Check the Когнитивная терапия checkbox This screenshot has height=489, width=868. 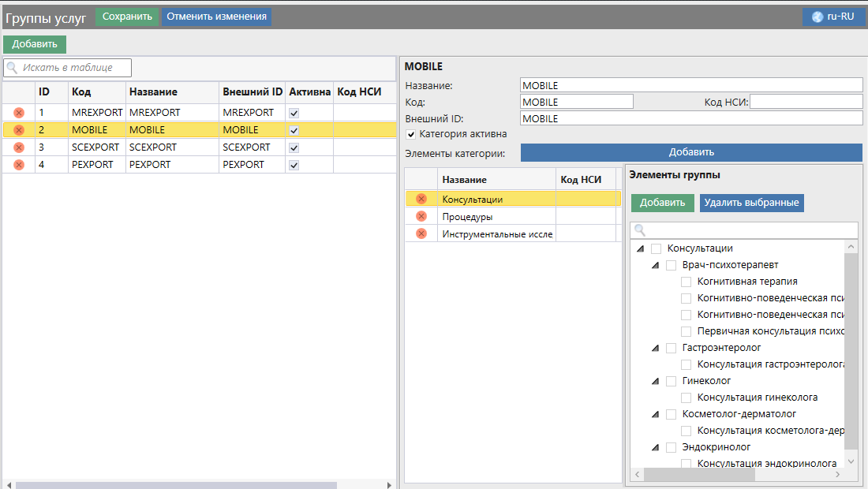pyautogui.click(x=687, y=282)
